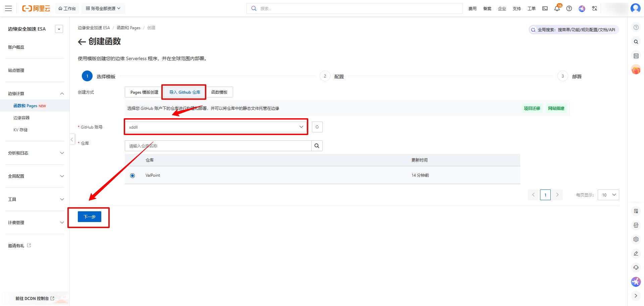Select the ValPoint repository radio button
Viewport: 644px width, 306px height.
(132, 175)
